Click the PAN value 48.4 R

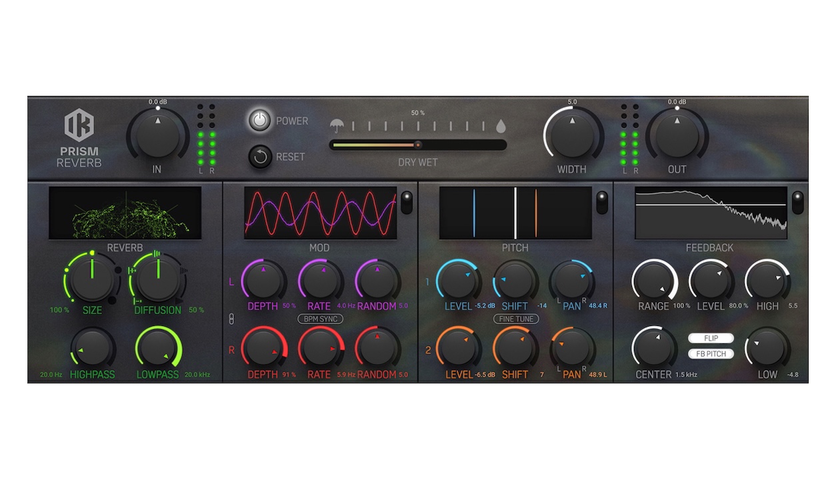point(598,306)
